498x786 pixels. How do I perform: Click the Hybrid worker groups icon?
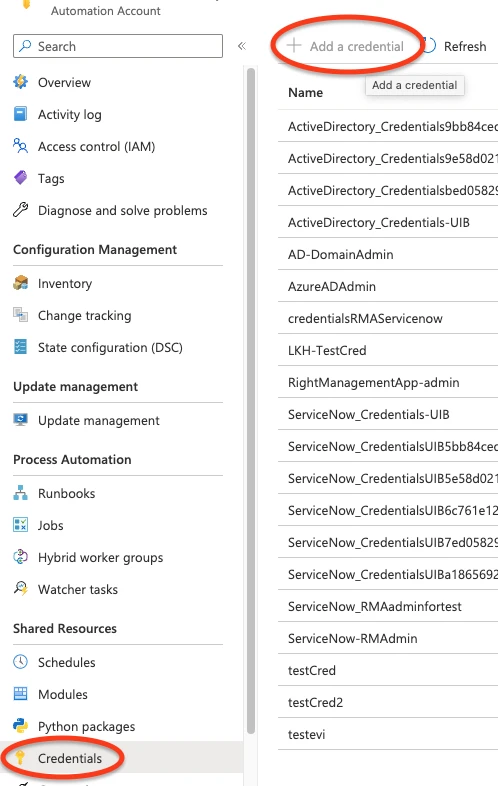coord(21,557)
